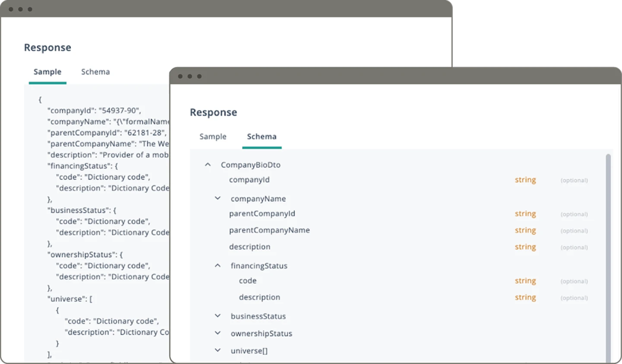Expand the universe[] node
Screen dimensions: 622x364
218,350
